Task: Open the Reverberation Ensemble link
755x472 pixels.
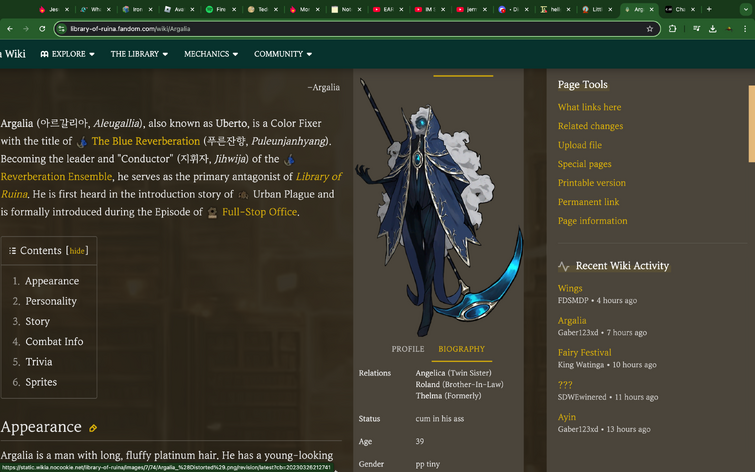Action: pyautogui.click(x=56, y=177)
